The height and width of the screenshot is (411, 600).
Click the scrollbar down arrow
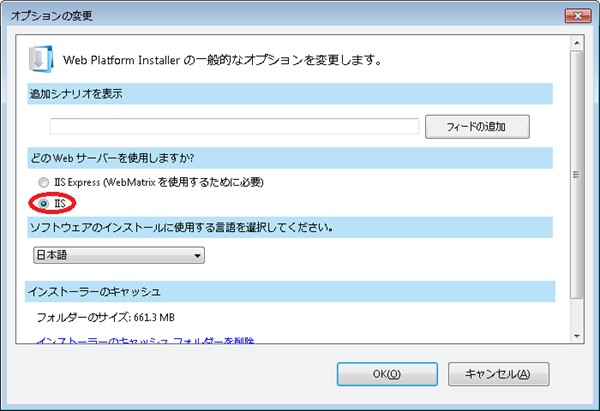pos(577,336)
